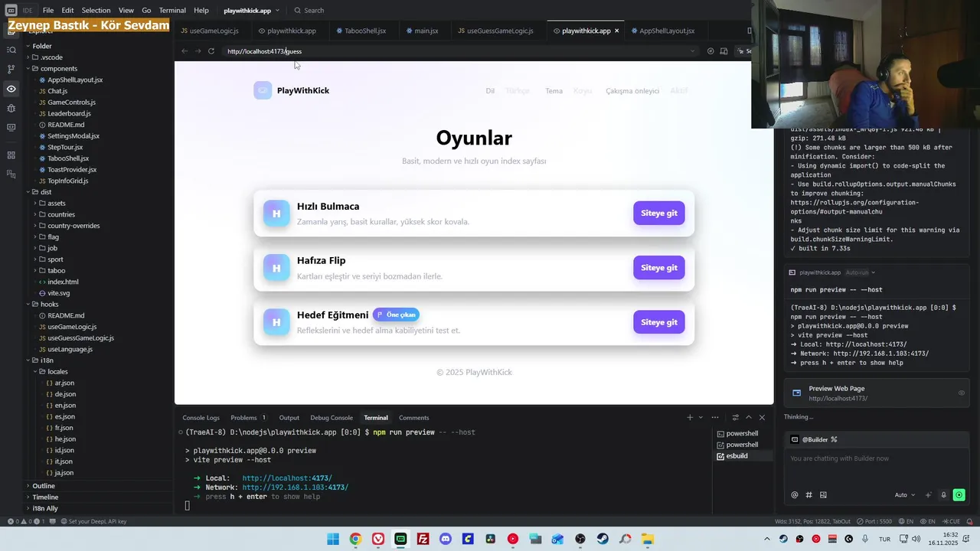Open the Windows Start menu
980x551 pixels.
pyautogui.click(x=333, y=539)
